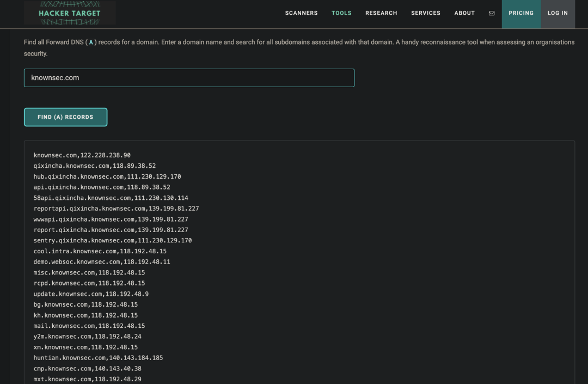Click the cmp.knownsec.com,140.143.40.38 line
This screenshot has height=384, width=588.
click(x=87, y=369)
